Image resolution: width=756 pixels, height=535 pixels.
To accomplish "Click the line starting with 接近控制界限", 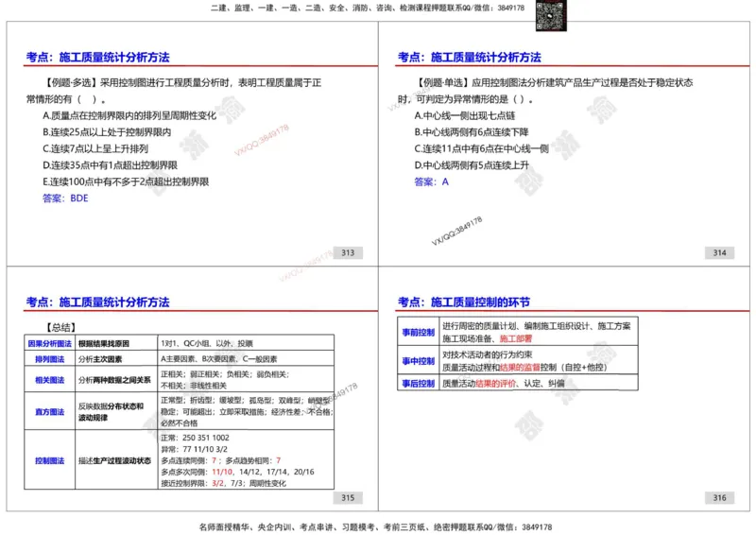I will (x=223, y=483).
